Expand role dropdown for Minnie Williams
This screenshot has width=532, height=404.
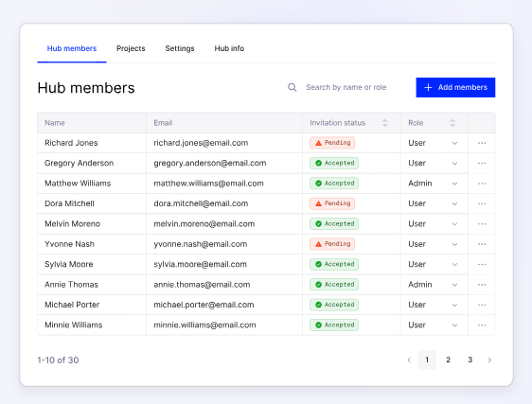pos(454,325)
